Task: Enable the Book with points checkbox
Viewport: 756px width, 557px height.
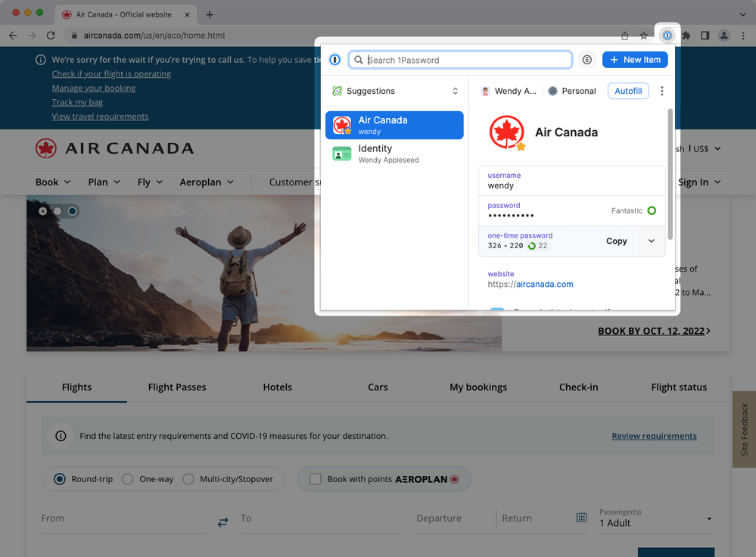Action: [x=316, y=479]
